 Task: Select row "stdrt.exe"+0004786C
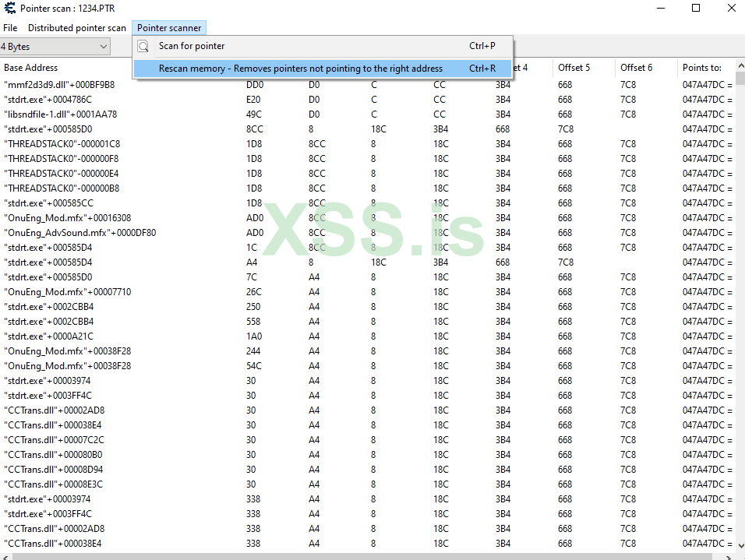pyautogui.click(x=368, y=99)
